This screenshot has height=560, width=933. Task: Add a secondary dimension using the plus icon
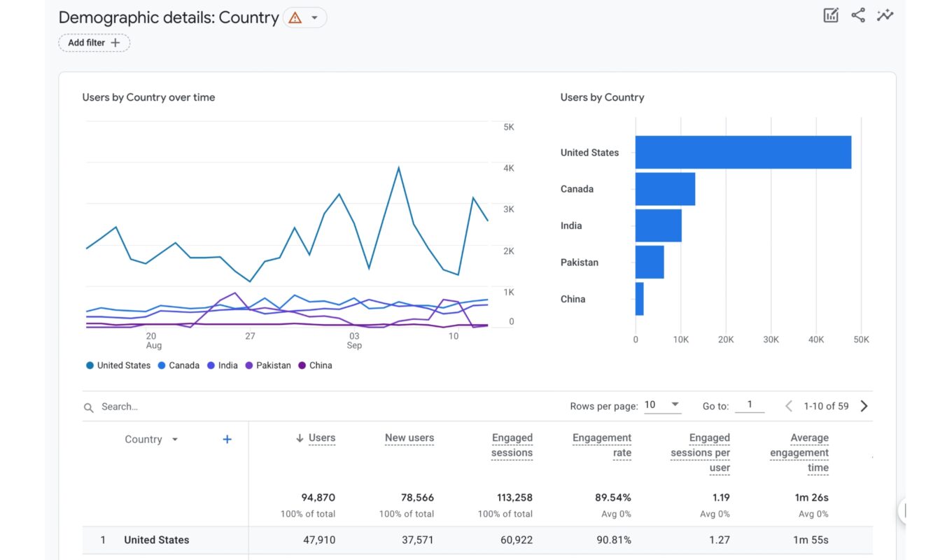[x=227, y=439]
